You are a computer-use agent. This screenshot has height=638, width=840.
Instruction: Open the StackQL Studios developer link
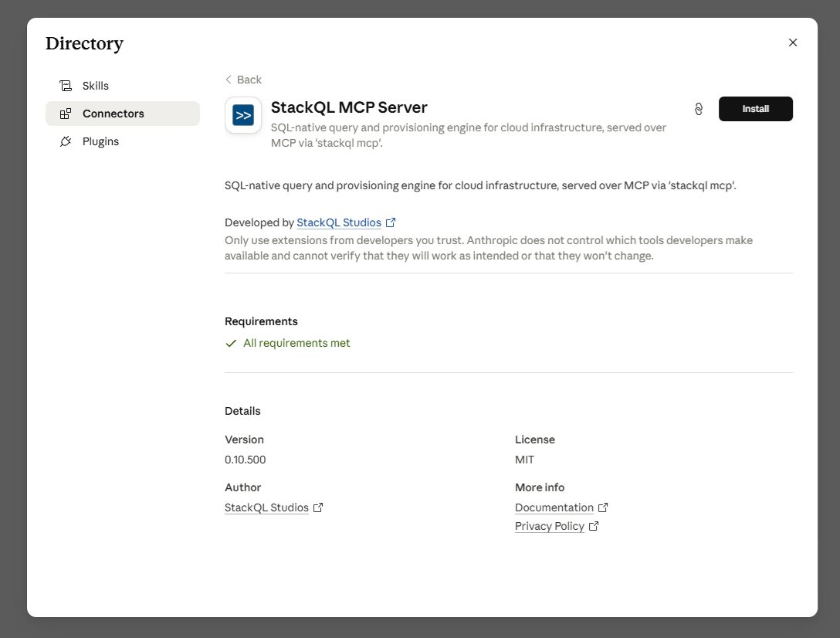pos(339,222)
